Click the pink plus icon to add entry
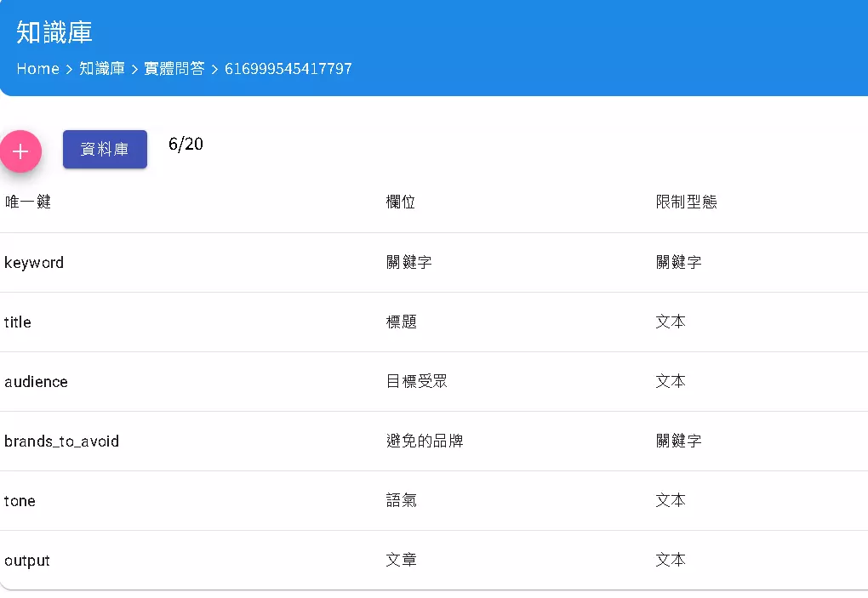868x598 pixels. (x=20, y=151)
